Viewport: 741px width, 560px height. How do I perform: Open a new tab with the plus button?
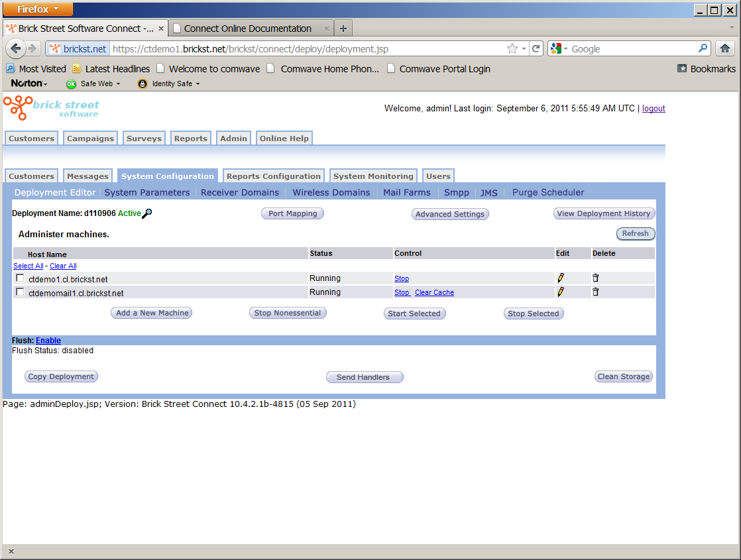coord(343,28)
